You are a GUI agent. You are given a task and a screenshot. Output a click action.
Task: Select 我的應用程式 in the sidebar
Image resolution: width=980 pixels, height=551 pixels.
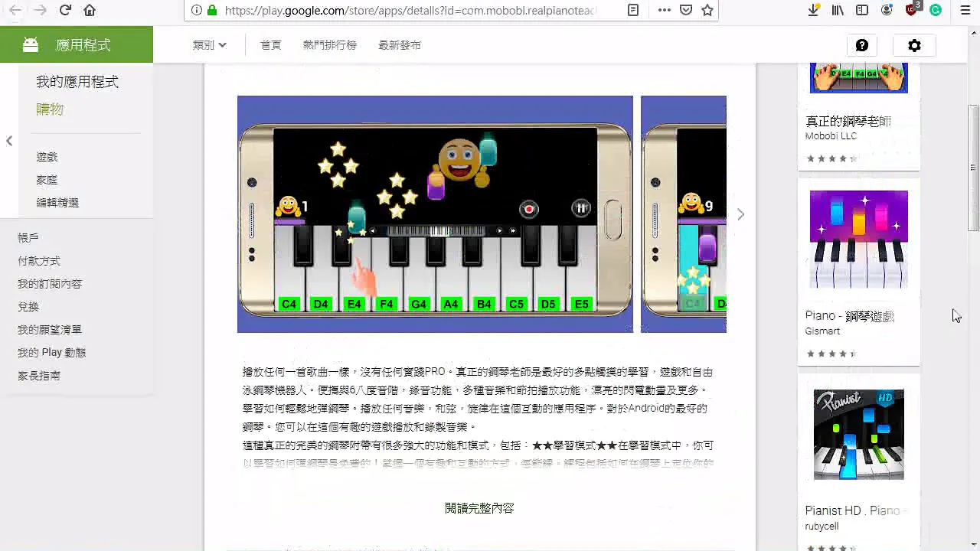coord(77,82)
